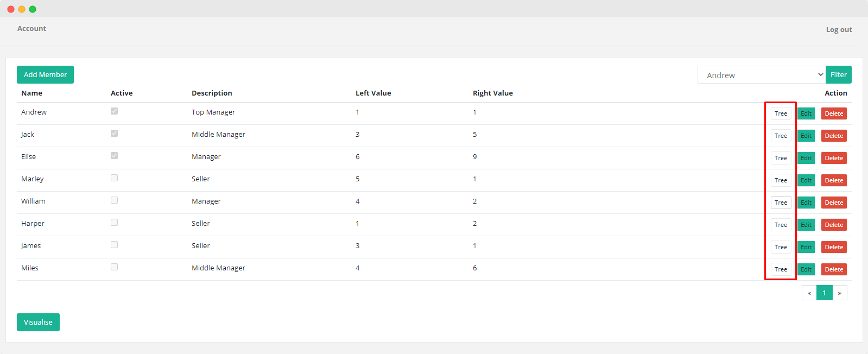The width and height of the screenshot is (868, 354).
Task: Edit the Andrew member entry
Action: click(x=806, y=113)
